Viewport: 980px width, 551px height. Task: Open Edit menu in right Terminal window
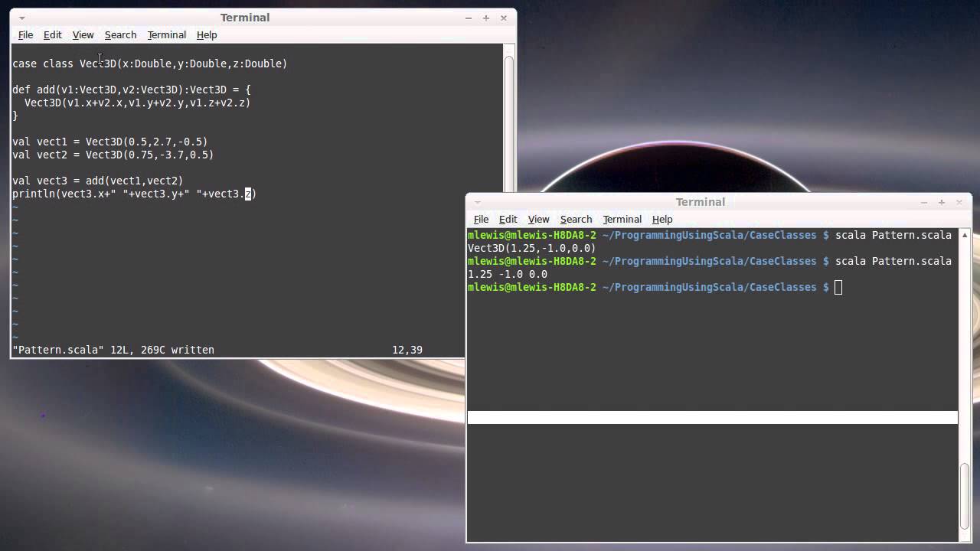tap(508, 219)
